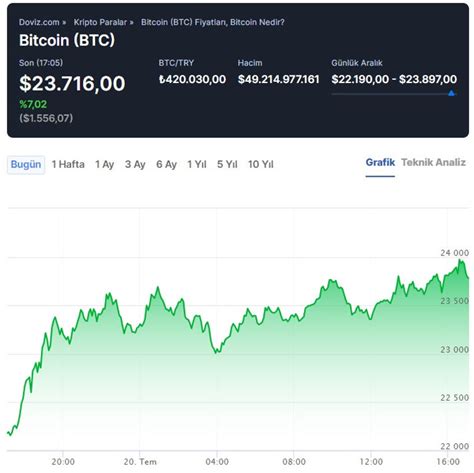Screen dimensions: 474x473
Task: Go to Doviz.com breadcrumb link
Action: coord(39,22)
